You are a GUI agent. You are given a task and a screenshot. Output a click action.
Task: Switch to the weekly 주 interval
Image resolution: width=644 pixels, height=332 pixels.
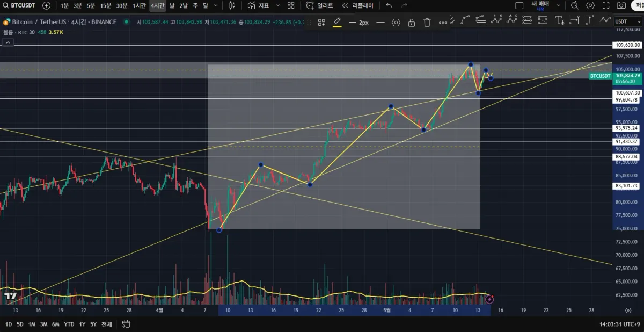(x=195, y=5)
